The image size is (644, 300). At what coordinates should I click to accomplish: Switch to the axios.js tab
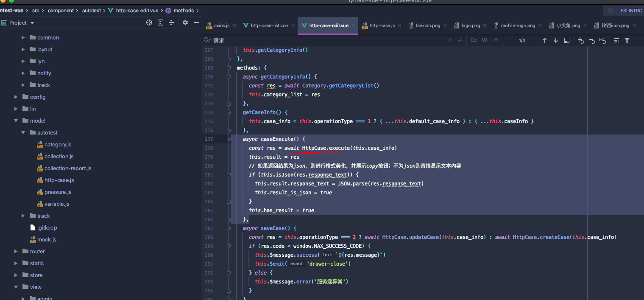221,25
